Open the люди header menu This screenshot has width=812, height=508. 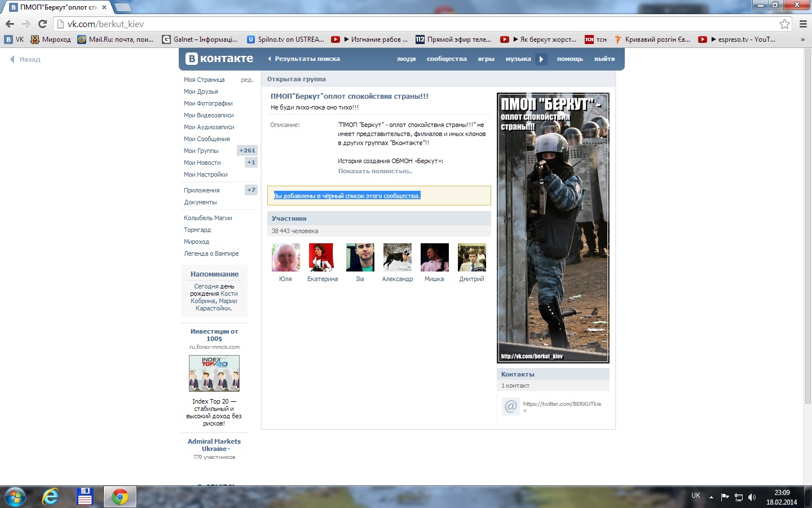coord(406,59)
